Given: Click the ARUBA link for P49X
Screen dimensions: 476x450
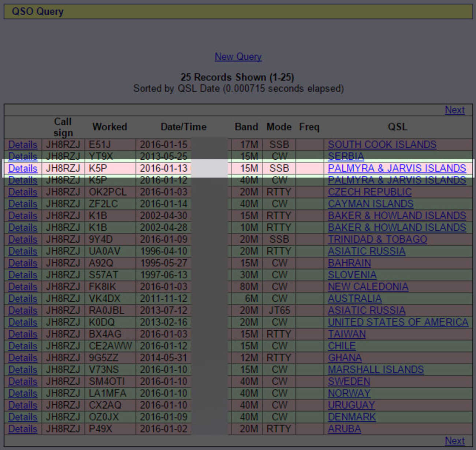Looking at the screenshot, I should (344, 429).
